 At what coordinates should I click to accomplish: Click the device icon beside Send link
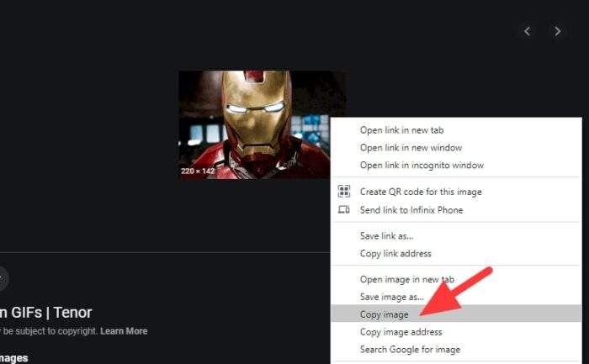[x=343, y=210]
